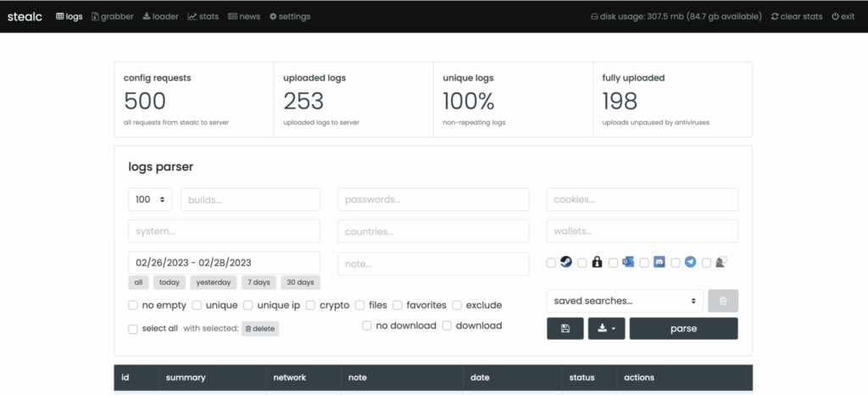868x395 pixels.
Task: Click the Outlook logo icon
Action: pyautogui.click(x=628, y=262)
